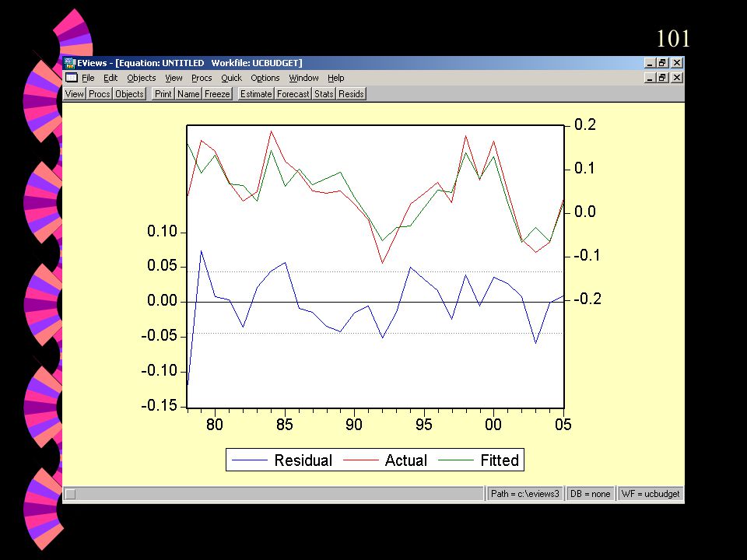Click the Fitted legend label
The height and width of the screenshot is (560, 747).
tap(500, 460)
